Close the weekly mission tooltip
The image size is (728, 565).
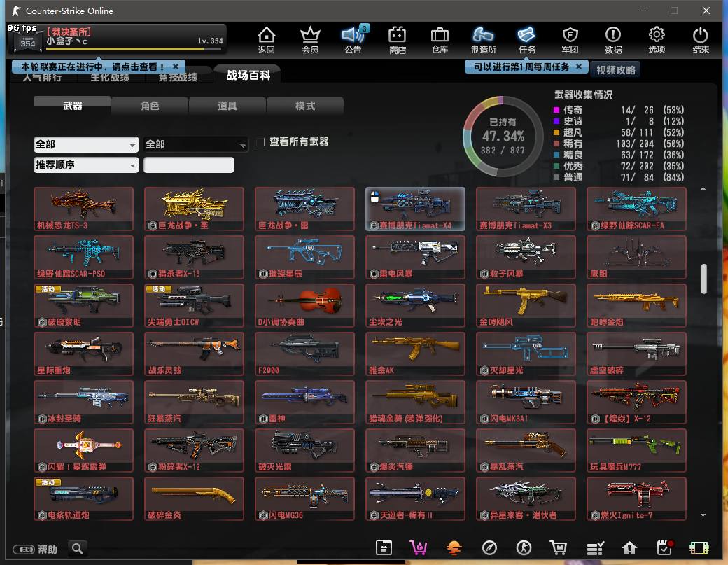point(578,67)
